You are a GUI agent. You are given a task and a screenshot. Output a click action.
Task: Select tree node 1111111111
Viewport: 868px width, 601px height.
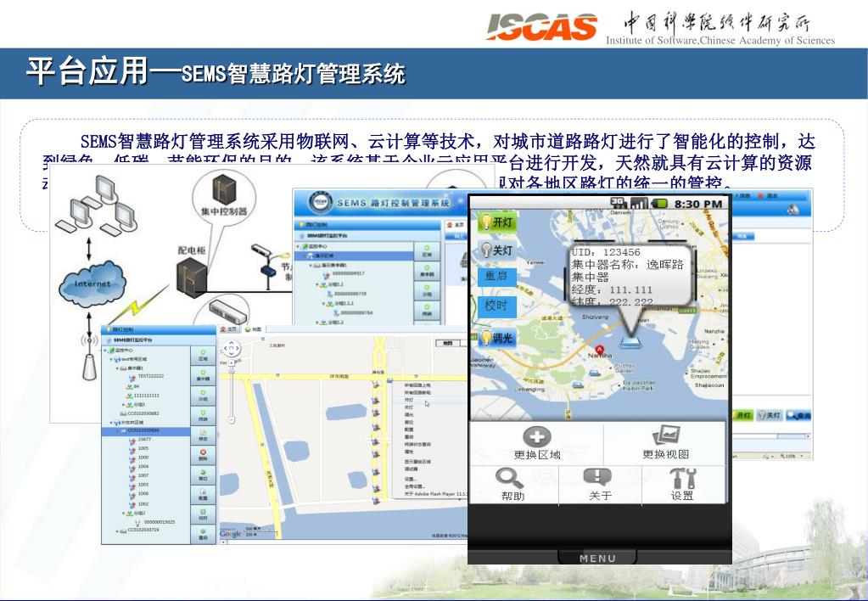pos(146,396)
